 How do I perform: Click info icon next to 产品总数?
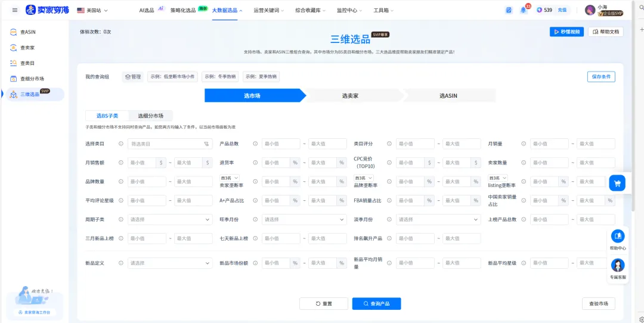(255, 144)
